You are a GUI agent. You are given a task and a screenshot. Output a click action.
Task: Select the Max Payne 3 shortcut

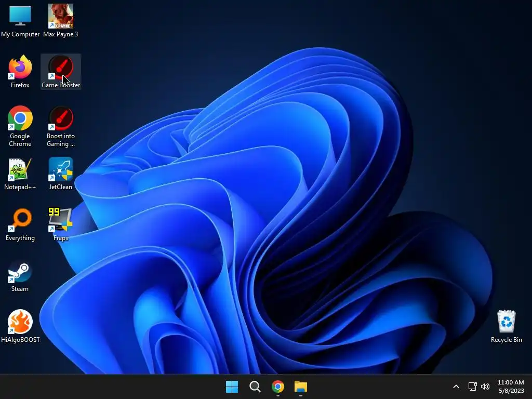pos(60,21)
